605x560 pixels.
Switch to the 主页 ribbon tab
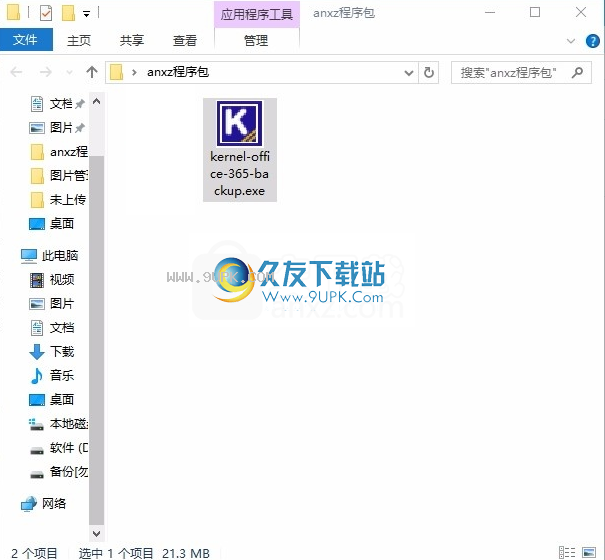click(79, 40)
